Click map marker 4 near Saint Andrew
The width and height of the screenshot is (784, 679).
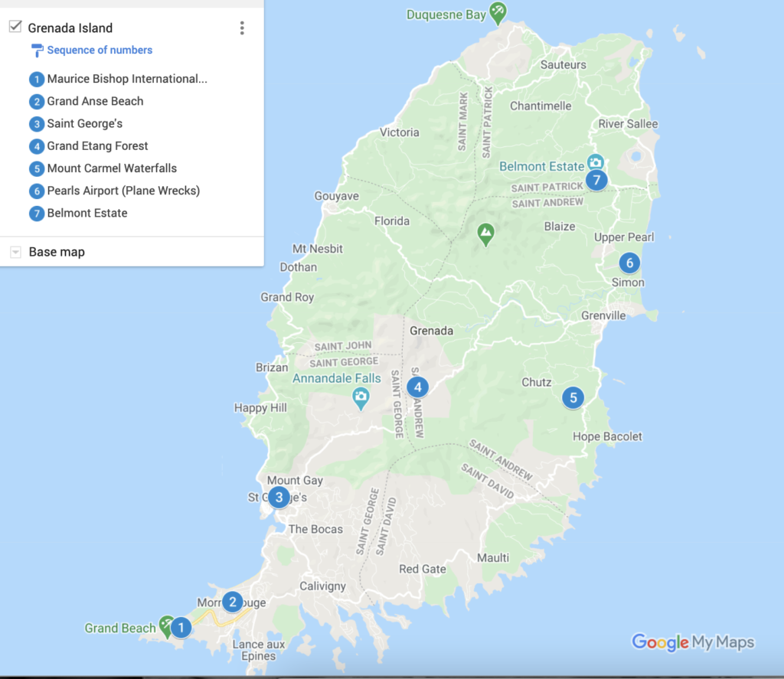[417, 387]
